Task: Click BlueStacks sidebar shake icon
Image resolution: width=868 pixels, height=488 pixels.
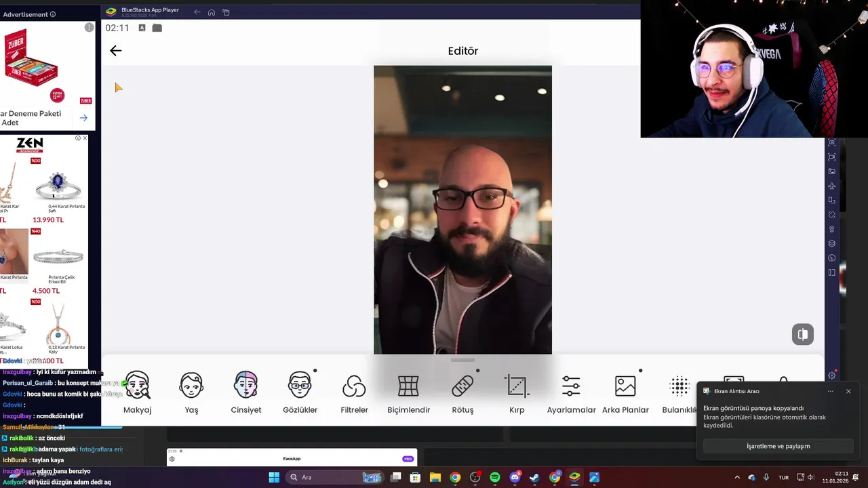Action: (x=832, y=215)
